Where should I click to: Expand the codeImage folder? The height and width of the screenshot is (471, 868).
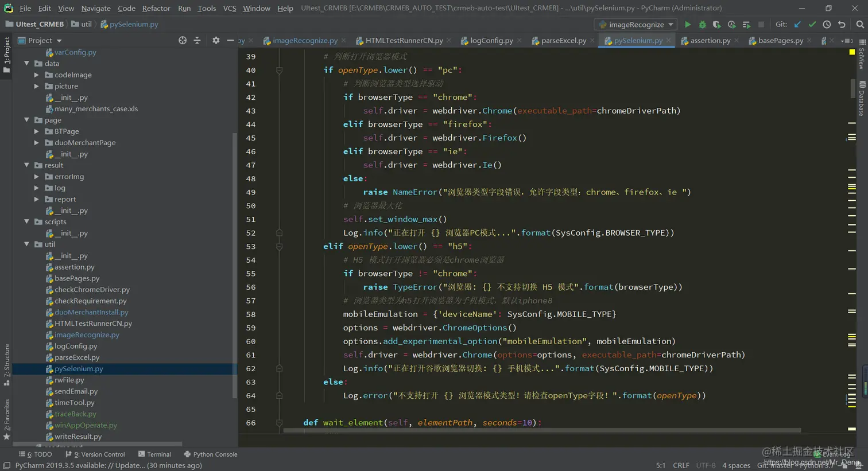click(x=37, y=75)
